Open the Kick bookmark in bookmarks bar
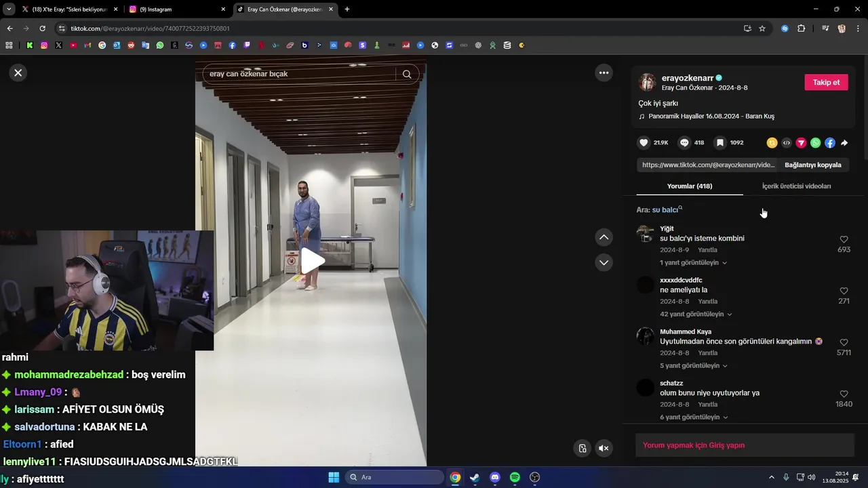This screenshot has height=488, width=868. [30, 45]
